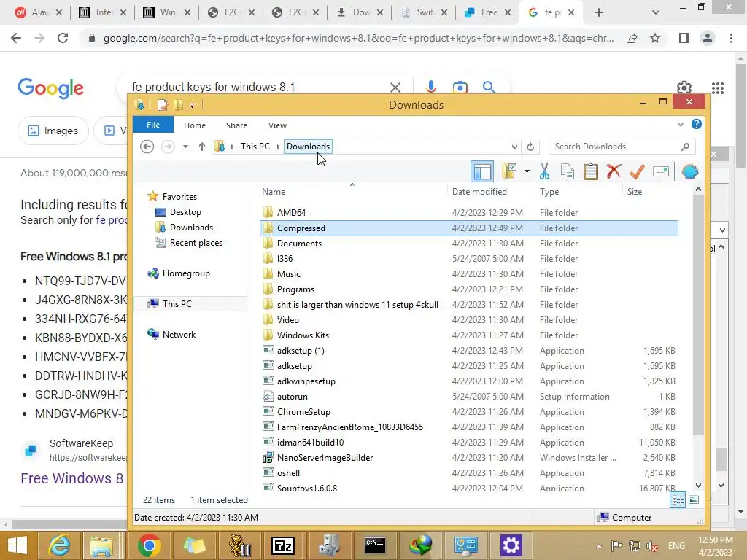Select Homegroup in navigation pane
Viewport: 747px width, 560px height.
(186, 273)
